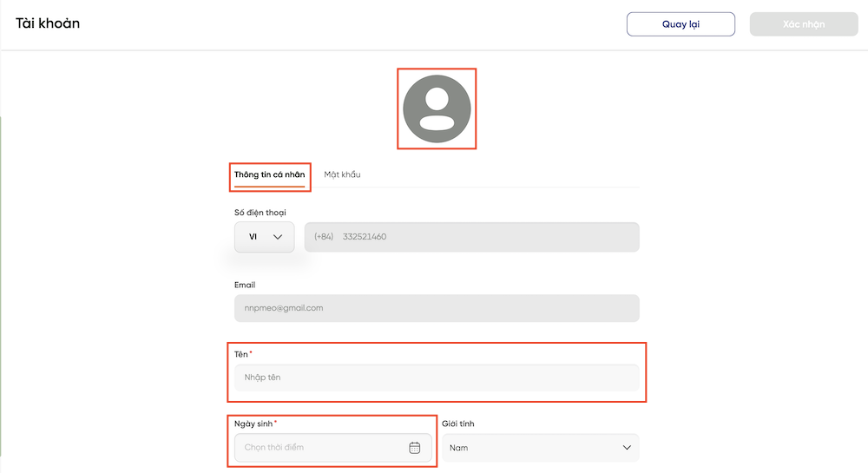Click the profile avatar placeholder image
Viewport: 868px width, 473px height.
tap(437, 108)
